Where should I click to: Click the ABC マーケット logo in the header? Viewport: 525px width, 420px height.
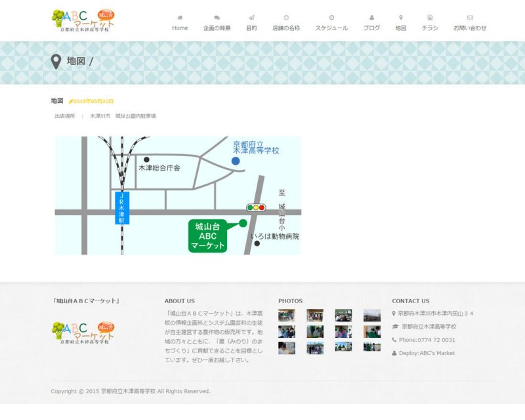(x=83, y=20)
